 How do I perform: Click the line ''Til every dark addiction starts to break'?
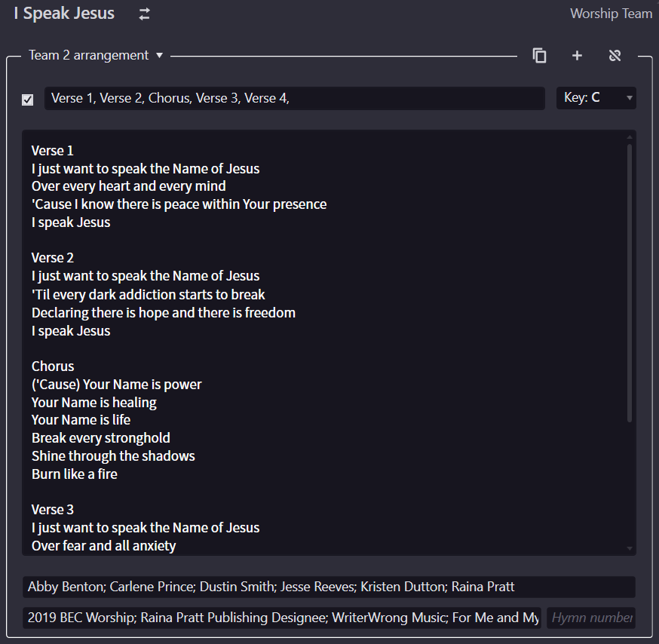(149, 295)
